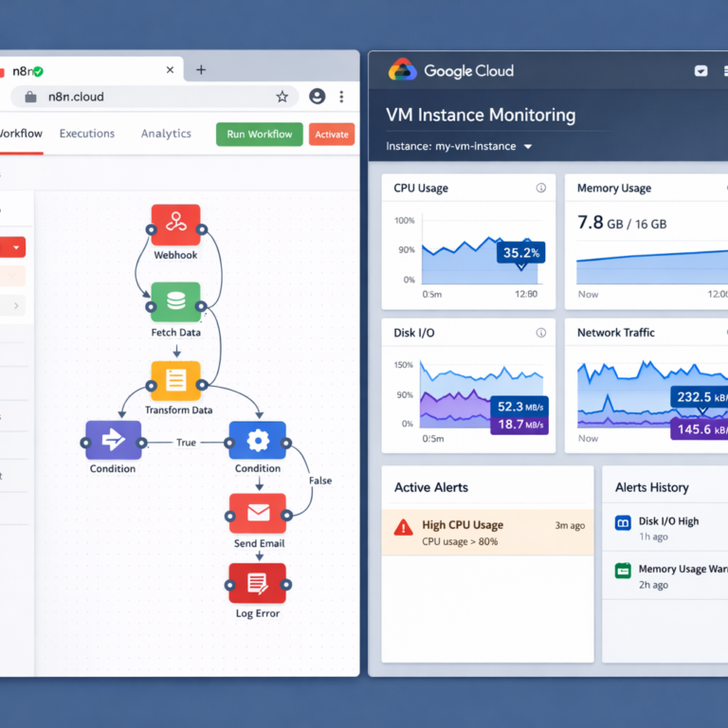Select the Transform Data node icon
Screen dimensions: 728x728
coord(176,381)
